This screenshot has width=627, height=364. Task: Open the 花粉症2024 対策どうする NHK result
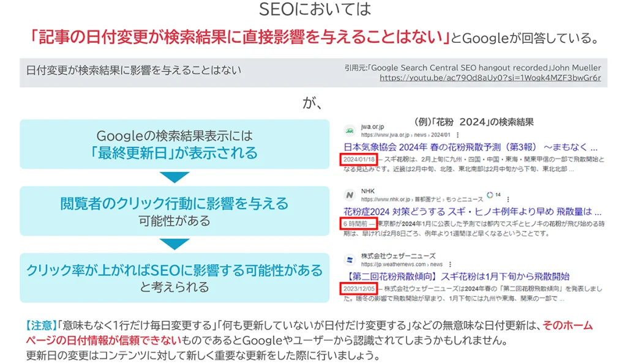[x=472, y=212]
